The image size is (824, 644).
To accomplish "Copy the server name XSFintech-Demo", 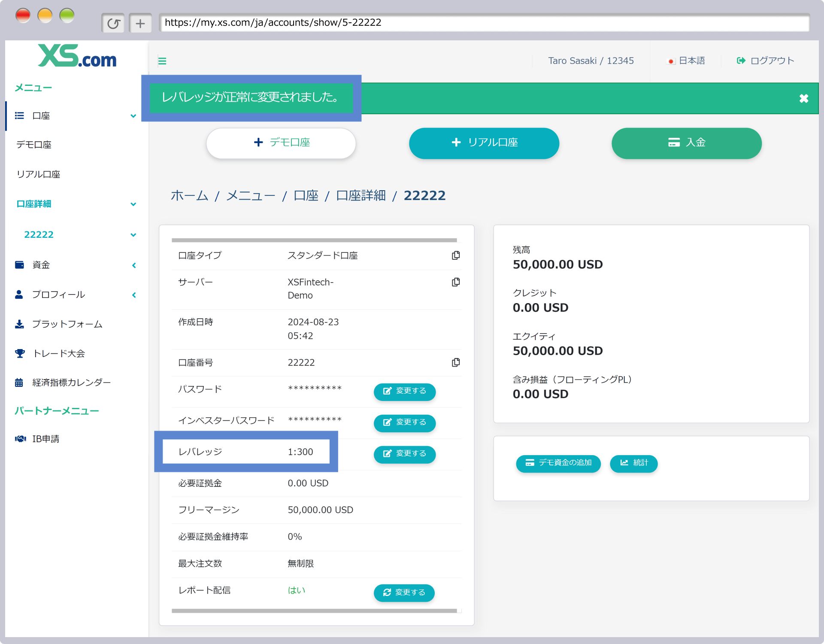I will [456, 282].
